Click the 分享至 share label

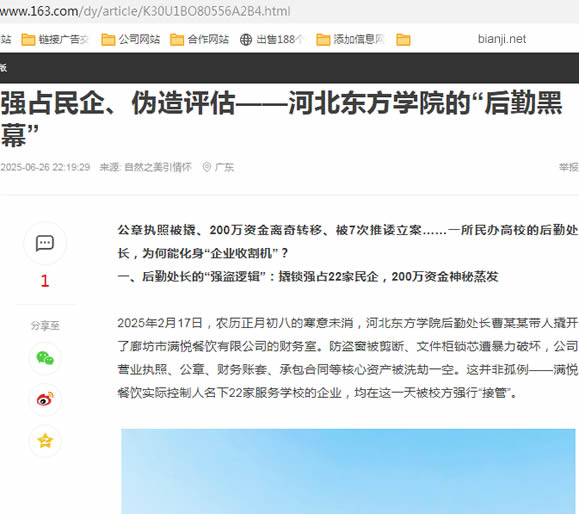click(45, 326)
